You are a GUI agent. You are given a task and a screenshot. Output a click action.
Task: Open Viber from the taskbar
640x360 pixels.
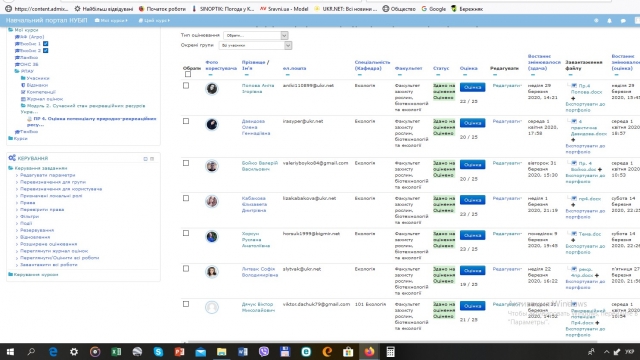[x=264, y=351]
